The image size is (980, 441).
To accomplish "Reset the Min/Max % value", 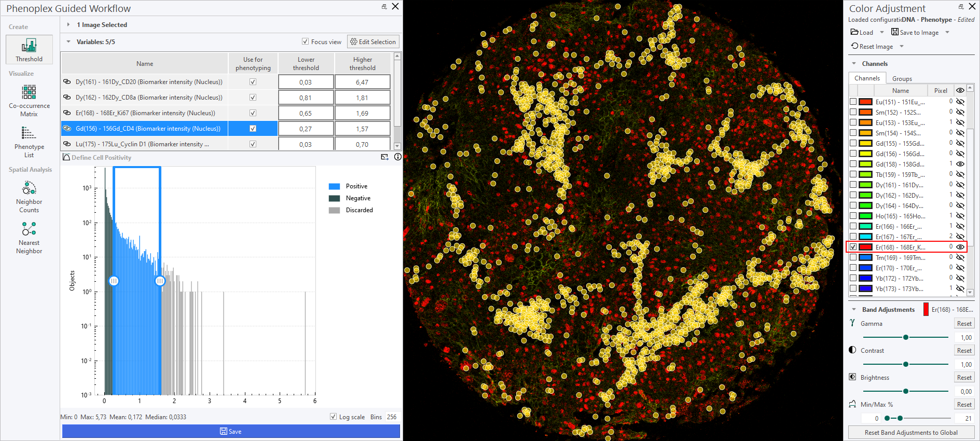I will pyautogui.click(x=964, y=404).
